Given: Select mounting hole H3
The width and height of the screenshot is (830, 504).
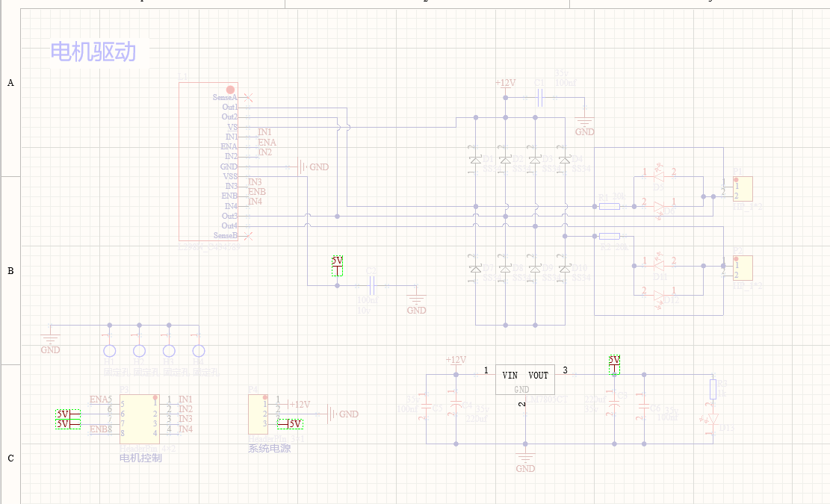Looking at the screenshot, I should [169, 351].
